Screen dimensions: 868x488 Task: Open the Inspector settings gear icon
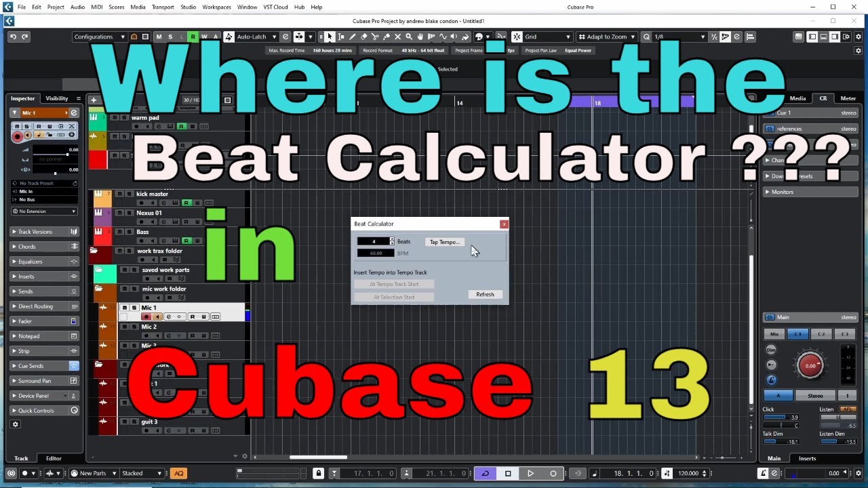(16, 424)
